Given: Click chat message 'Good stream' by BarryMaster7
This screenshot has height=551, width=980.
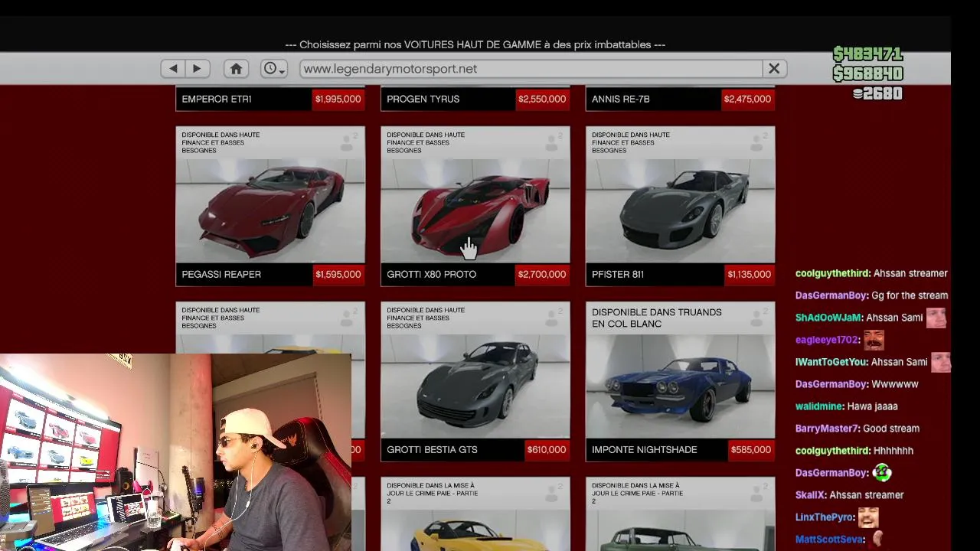Looking at the screenshot, I should pos(890,429).
